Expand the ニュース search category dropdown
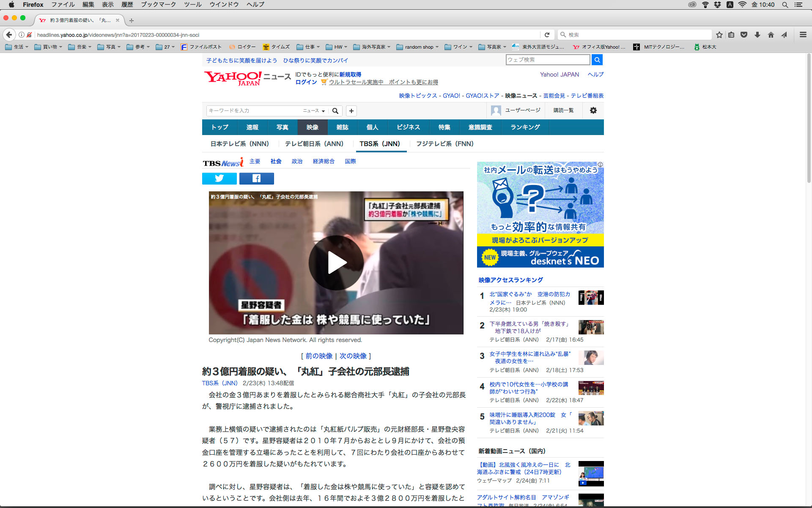This screenshot has height=508, width=812. [x=314, y=111]
